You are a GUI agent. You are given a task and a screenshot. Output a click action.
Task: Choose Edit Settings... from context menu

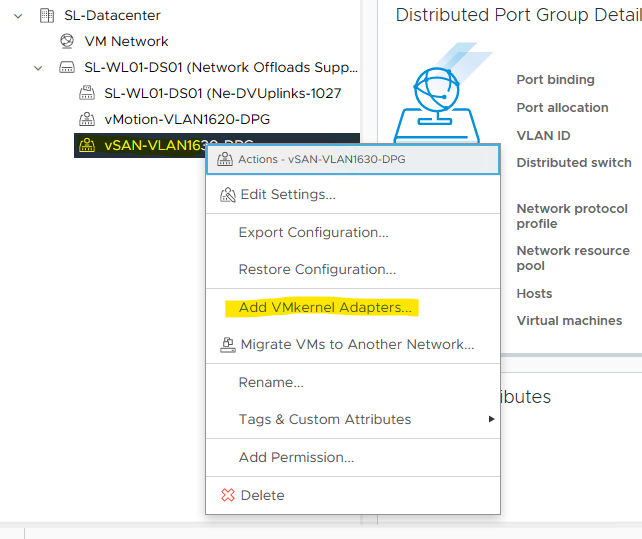click(x=353, y=195)
